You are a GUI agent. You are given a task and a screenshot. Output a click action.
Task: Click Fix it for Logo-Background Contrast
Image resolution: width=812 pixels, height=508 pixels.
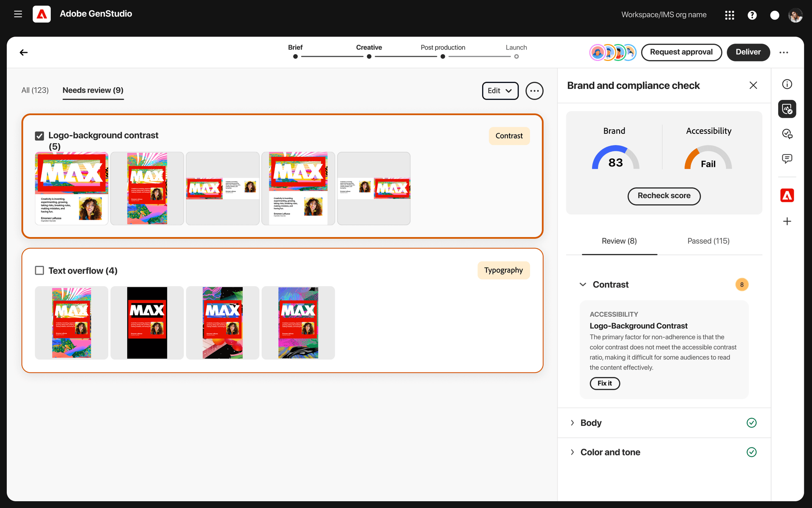[605, 384]
